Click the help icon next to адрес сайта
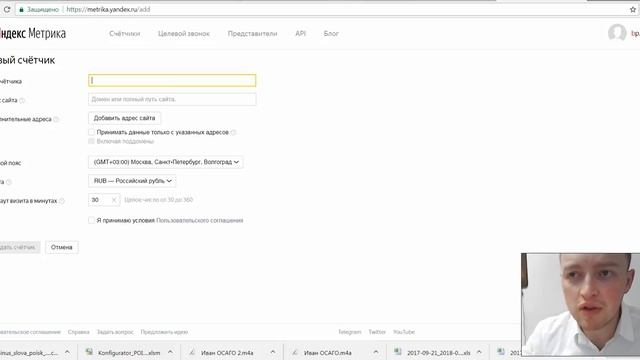Screen dimensions: 640x360 pyautogui.click(x=22, y=100)
